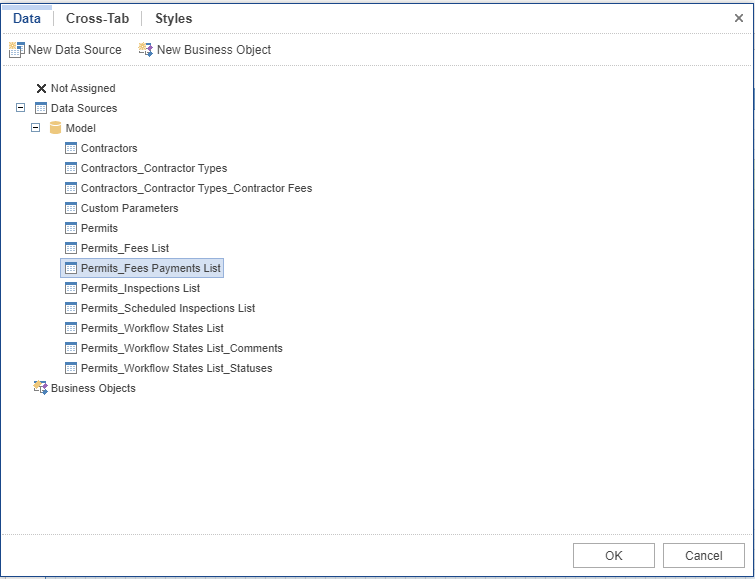Select the Business Objects label
The image size is (755, 579).
(93, 388)
